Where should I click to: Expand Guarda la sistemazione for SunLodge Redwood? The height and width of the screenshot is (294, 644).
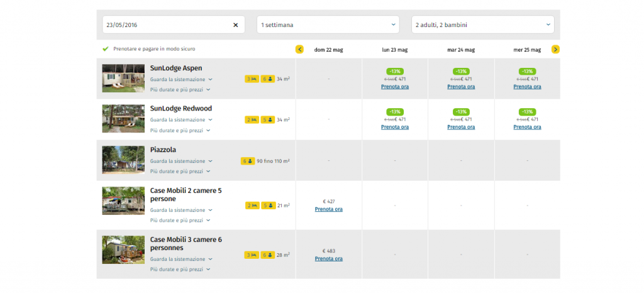tap(181, 120)
